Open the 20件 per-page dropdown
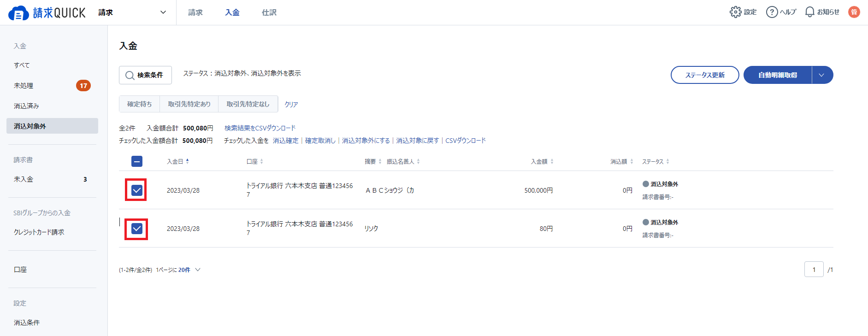868x336 pixels. tap(189, 270)
